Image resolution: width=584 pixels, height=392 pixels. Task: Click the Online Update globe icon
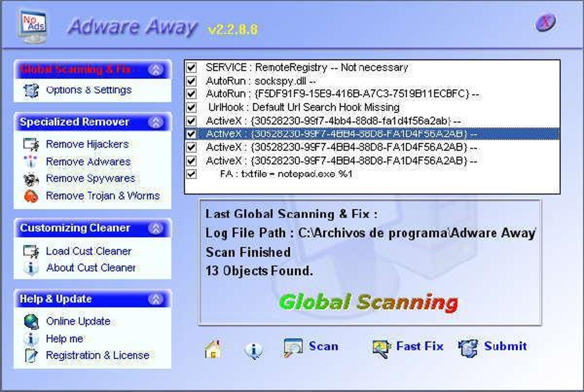pyautogui.click(x=31, y=322)
